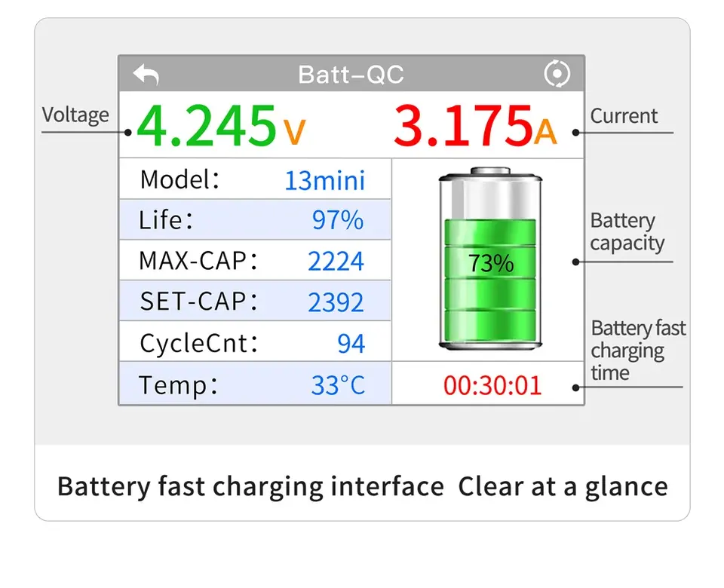Click the "Clear at a glance" caption

563,486
